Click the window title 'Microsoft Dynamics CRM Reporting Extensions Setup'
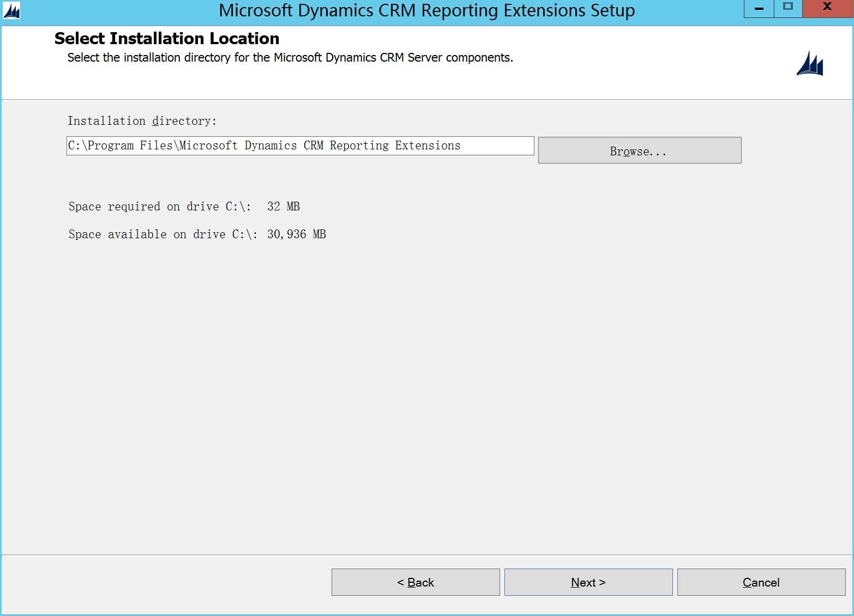854x616 pixels. tap(427, 10)
